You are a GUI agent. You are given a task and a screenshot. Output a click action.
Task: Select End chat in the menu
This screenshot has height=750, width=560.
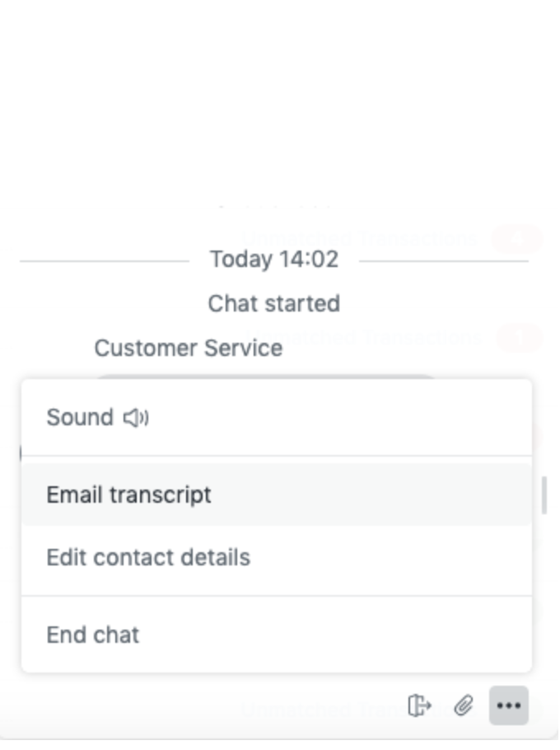[x=277, y=635]
